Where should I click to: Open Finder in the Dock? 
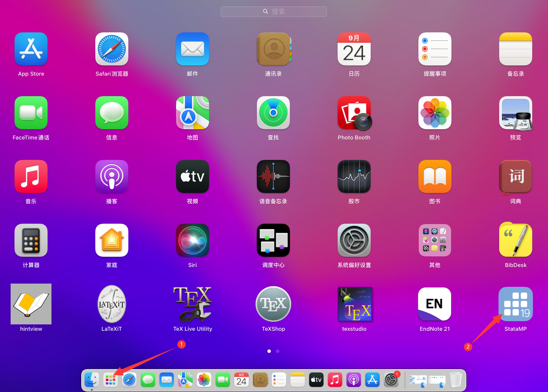click(x=92, y=379)
